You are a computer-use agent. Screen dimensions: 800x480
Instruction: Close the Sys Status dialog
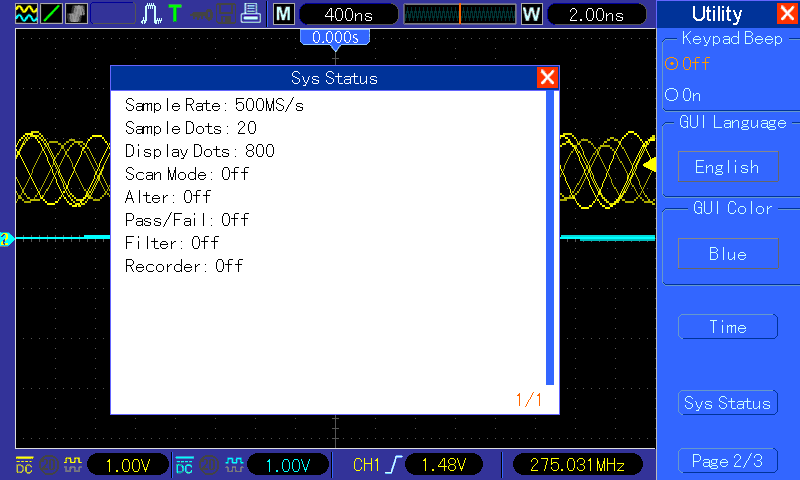(547, 78)
